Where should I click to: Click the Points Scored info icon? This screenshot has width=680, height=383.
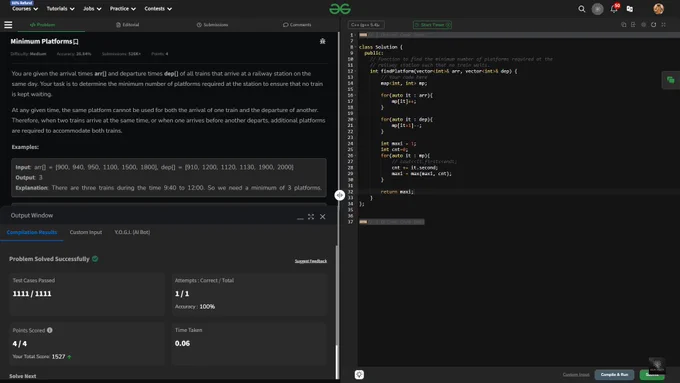click(50, 330)
